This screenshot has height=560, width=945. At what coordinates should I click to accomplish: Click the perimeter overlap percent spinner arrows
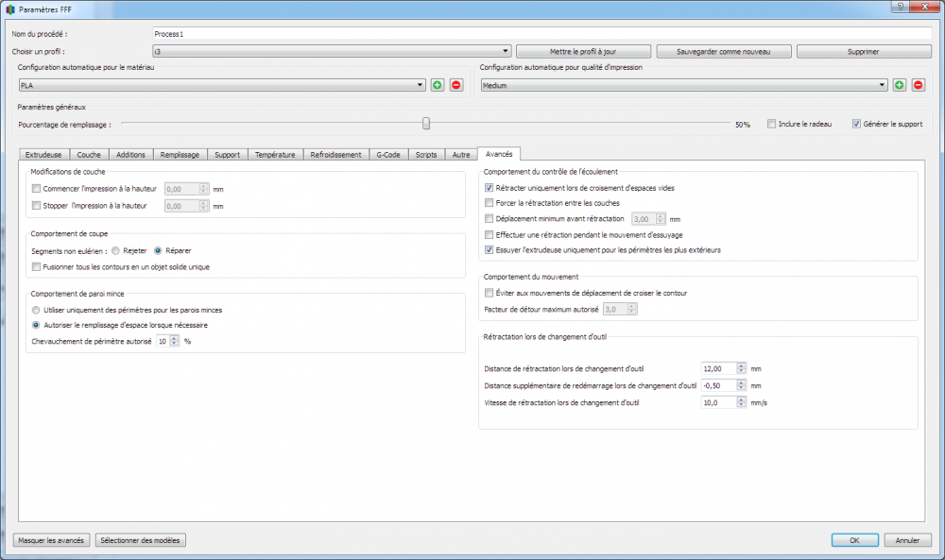[x=174, y=342]
